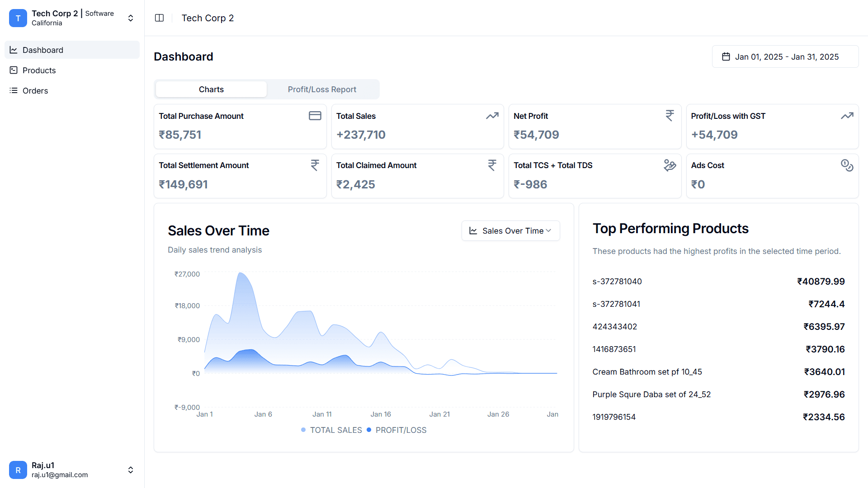This screenshot has height=488, width=868.
Task: Select product s-372781041 row
Action: point(719,304)
